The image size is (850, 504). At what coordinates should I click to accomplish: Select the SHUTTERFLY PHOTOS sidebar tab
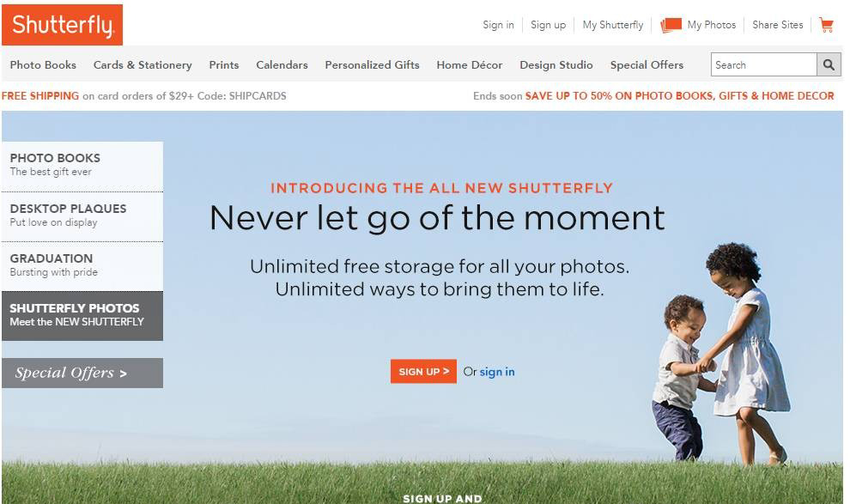pos(82,316)
